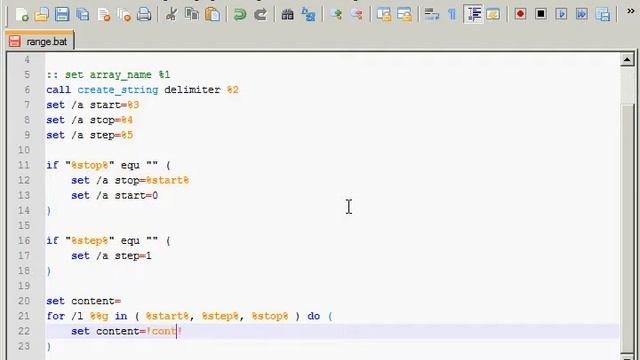Click the Copy toolbar icon

[191, 15]
